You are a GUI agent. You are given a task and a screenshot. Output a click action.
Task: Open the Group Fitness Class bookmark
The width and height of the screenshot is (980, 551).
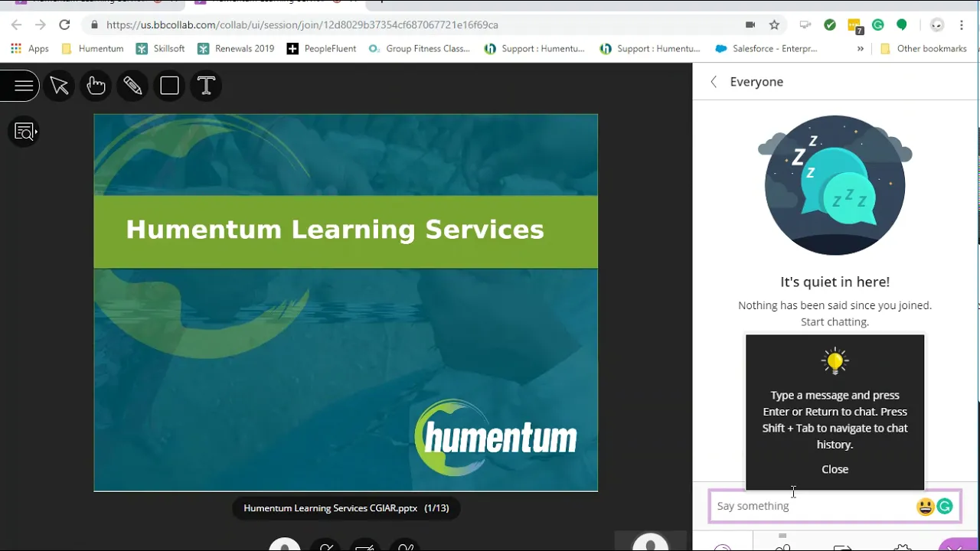pyautogui.click(x=420, y=48)
